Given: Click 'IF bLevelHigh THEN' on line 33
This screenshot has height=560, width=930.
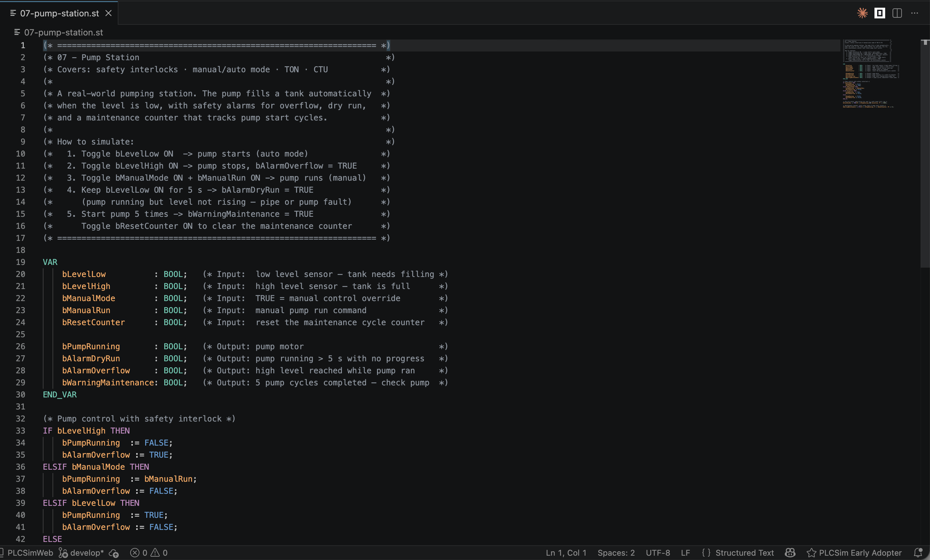Looking at the screenshot, I should click(86, 431).
